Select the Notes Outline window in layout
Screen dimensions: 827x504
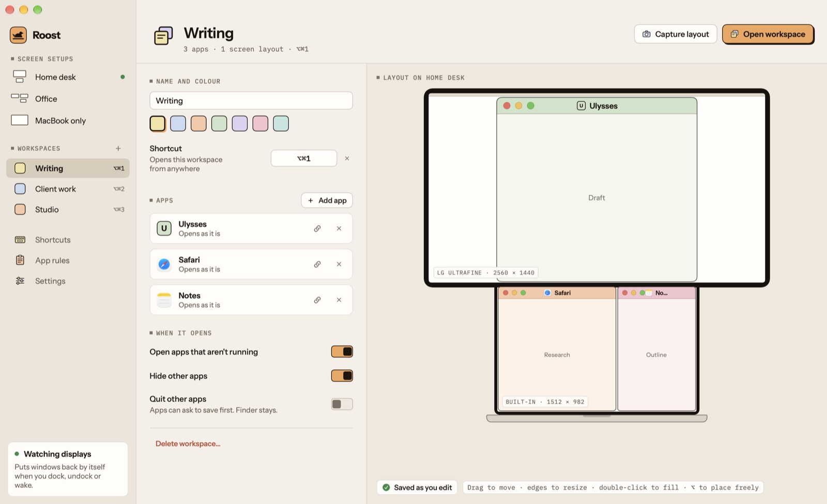(656, 349)
